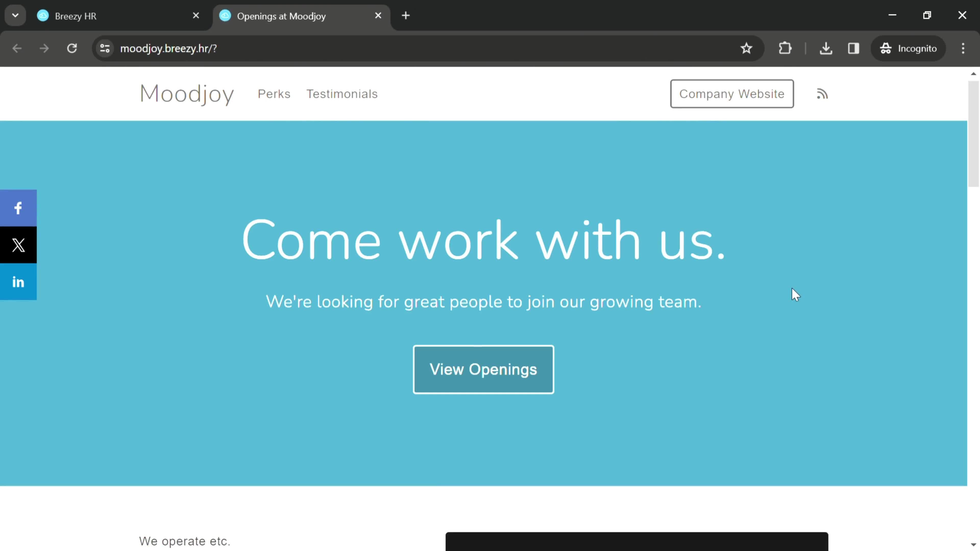
Task: Click the address bar URL field
Action: click(168, 48)
